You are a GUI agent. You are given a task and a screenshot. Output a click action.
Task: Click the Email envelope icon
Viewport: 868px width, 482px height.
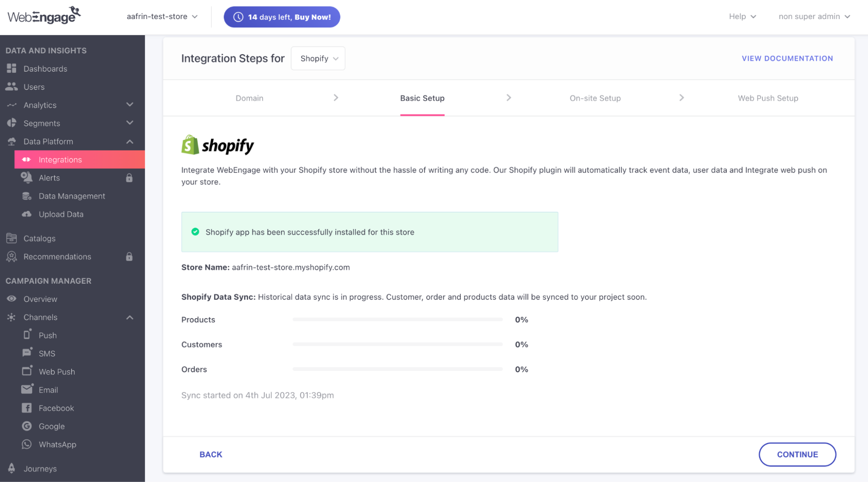pos(27,390)
